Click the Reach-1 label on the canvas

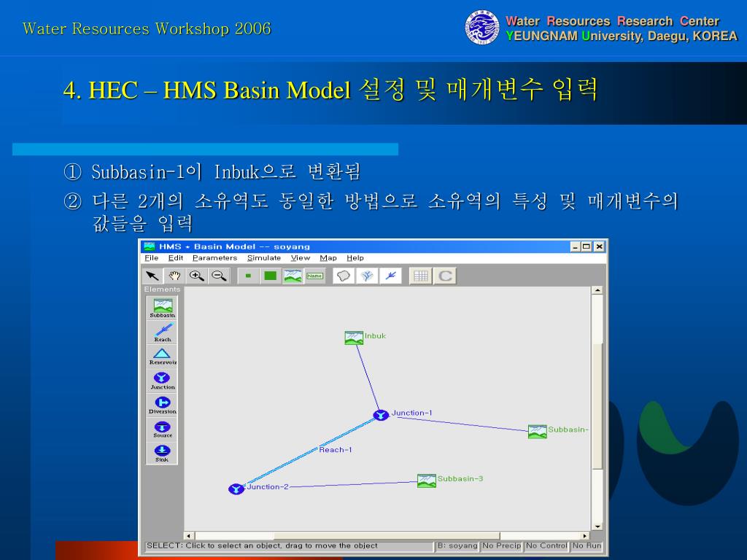point(336,449)
